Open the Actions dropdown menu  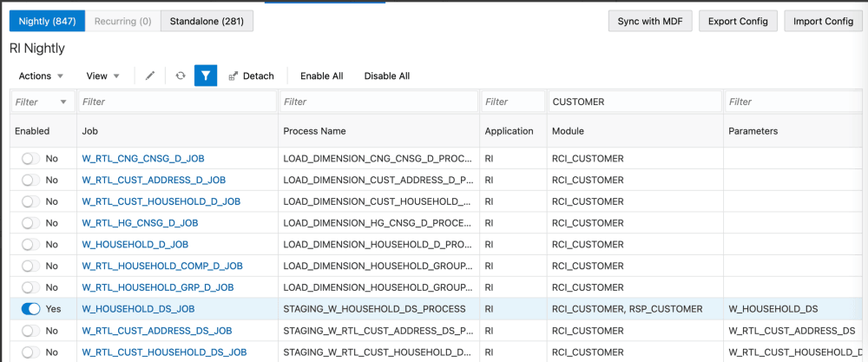point(41,76)
